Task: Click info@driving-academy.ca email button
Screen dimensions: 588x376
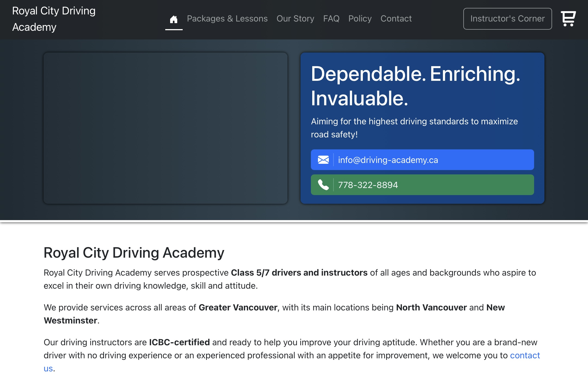Action: coord(422,160)
